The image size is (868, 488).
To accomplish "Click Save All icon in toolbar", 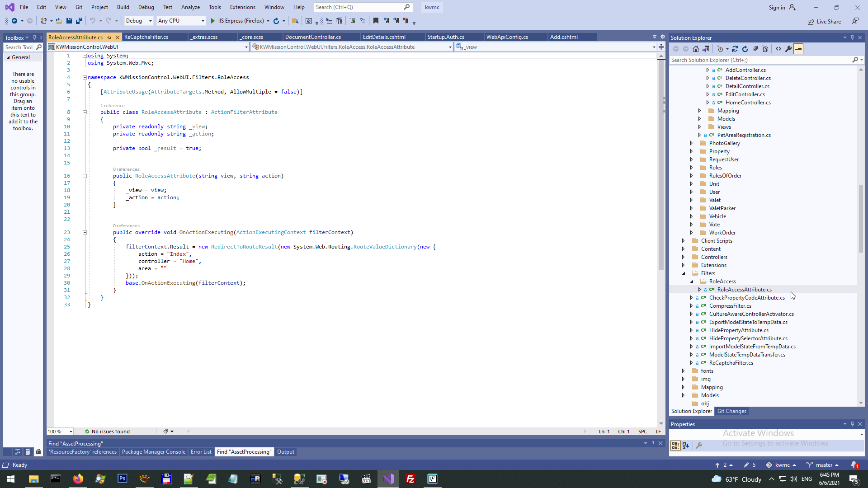I will 79,21.
